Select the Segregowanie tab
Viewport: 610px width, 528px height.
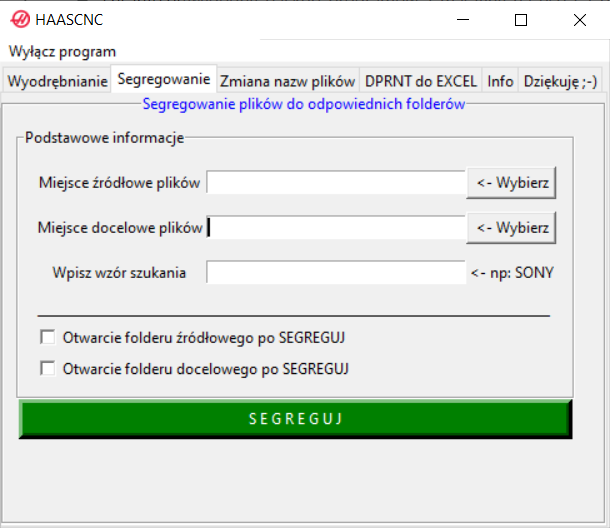[164, 79]
